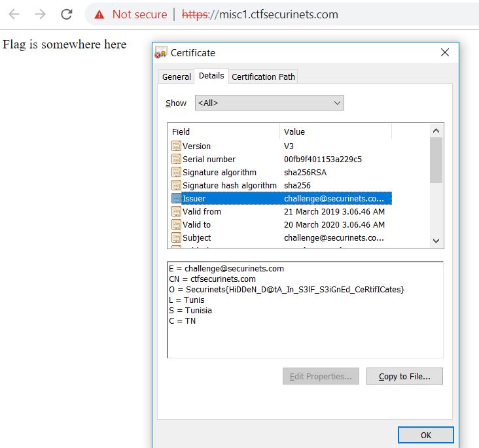Screen dimensions: 479x448
Task: Click the L = Tunis line
Action: (186, 300)
